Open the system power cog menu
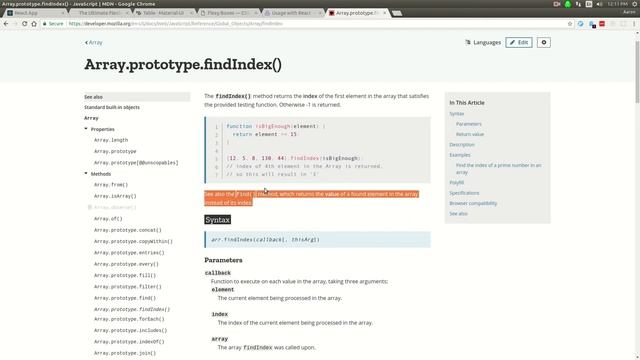640x360 pixels. click(635, 4)
